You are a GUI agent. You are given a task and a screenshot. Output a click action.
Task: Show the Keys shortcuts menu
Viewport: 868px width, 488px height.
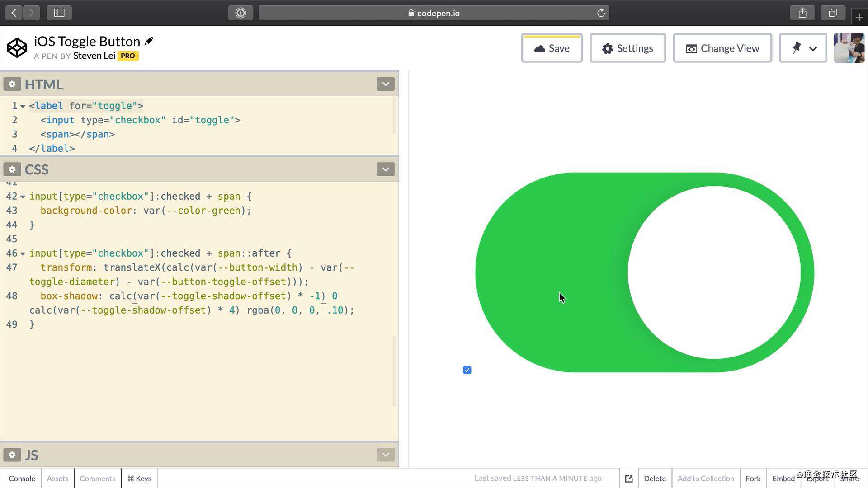(x=139, y=479)
